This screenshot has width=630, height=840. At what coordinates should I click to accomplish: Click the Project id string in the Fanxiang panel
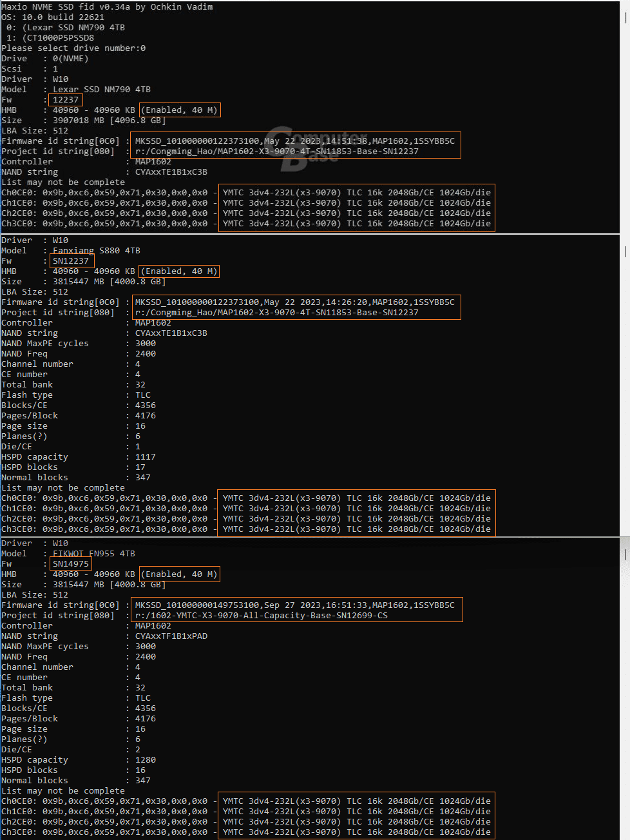point(277,313)
